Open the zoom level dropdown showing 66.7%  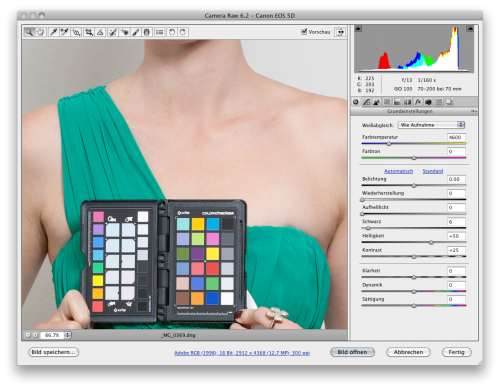[56, 335]
